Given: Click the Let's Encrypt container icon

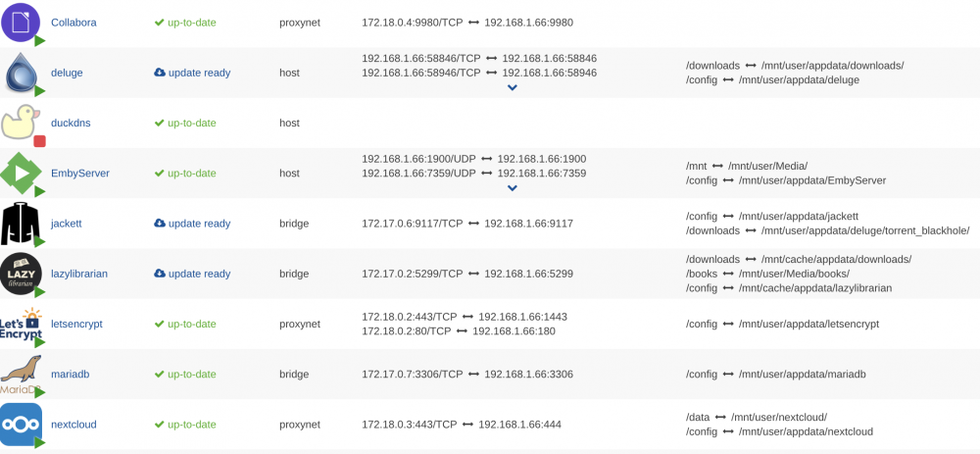Looking at the screenshot, I should pos(21,324).
